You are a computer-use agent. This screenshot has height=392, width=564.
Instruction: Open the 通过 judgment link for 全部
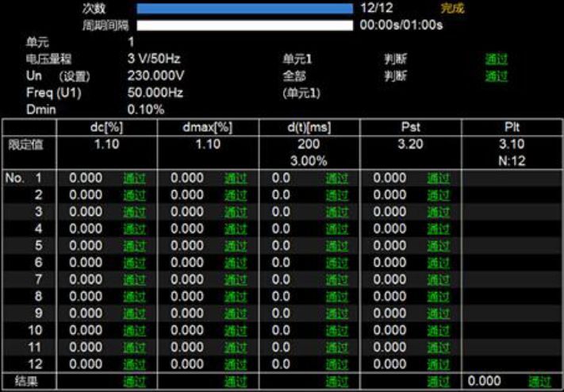tap(497, 76)
